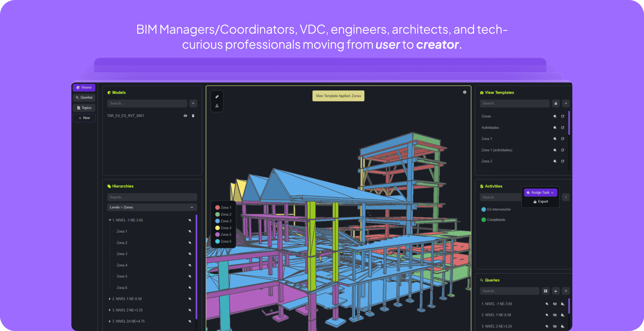Toggle visibility of 2. NIVEL 1 NE-0.50 query
The height and width of the screenshot is (331, 644).
pos(555,315)
